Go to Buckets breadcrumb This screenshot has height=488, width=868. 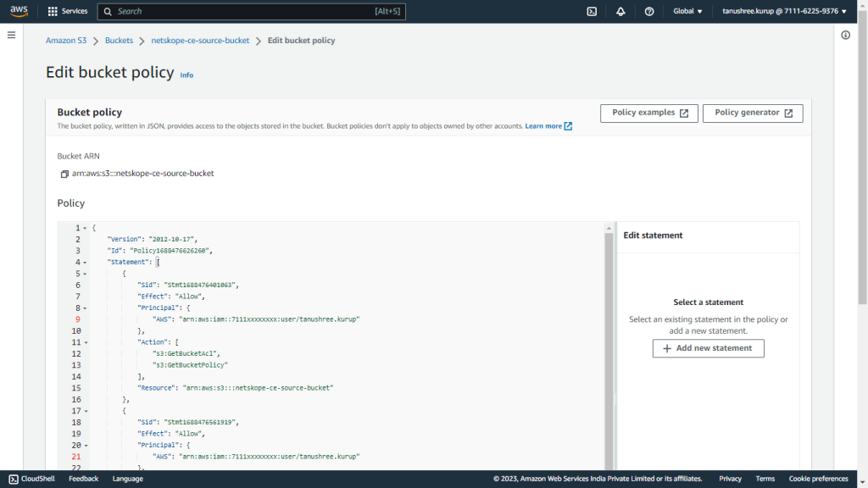119,41
